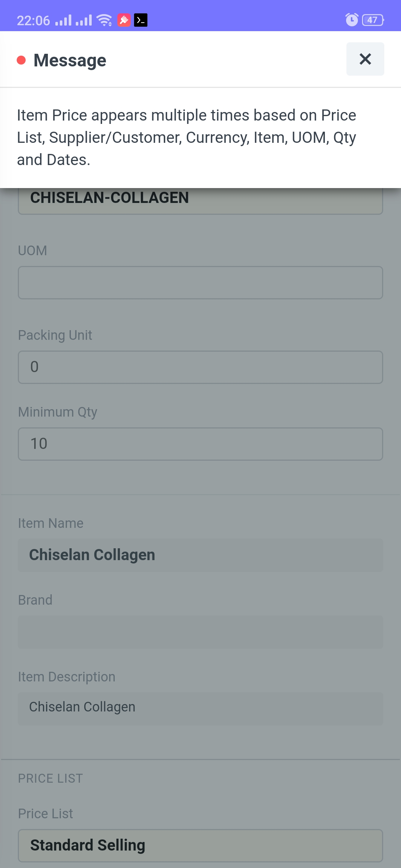Open the UOM link field
Viewport: 401px width, 868px height.
pyautogui.click(x=200, y=283)
